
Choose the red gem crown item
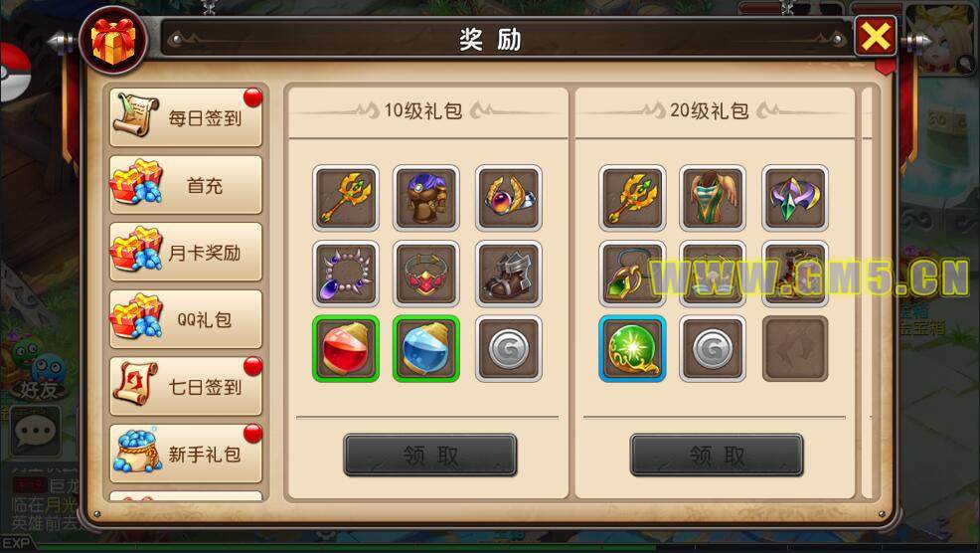426,274
